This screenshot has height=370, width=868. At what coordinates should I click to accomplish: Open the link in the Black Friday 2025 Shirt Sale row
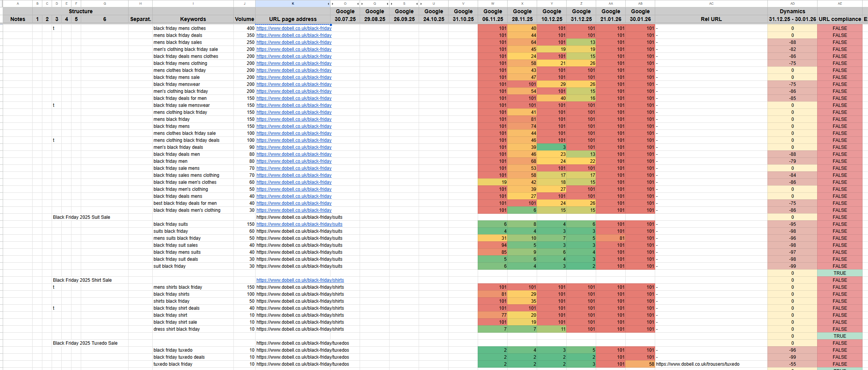[x=300, y=280]
